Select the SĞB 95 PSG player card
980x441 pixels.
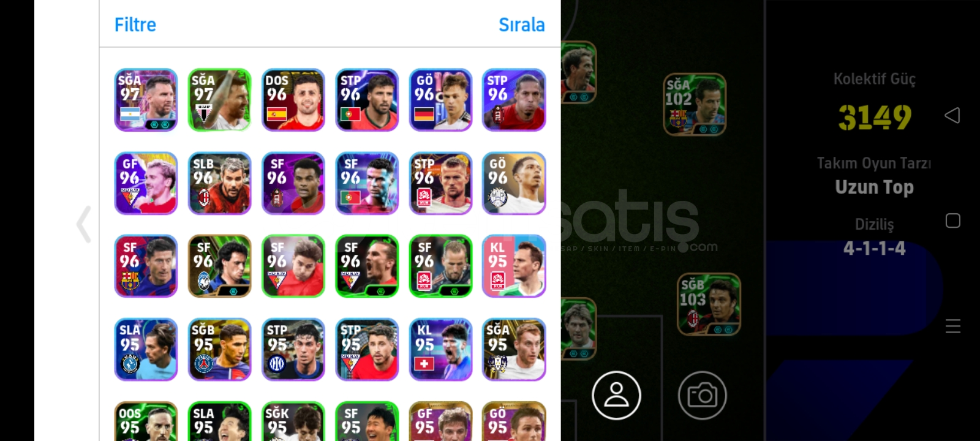pos(220,349)
